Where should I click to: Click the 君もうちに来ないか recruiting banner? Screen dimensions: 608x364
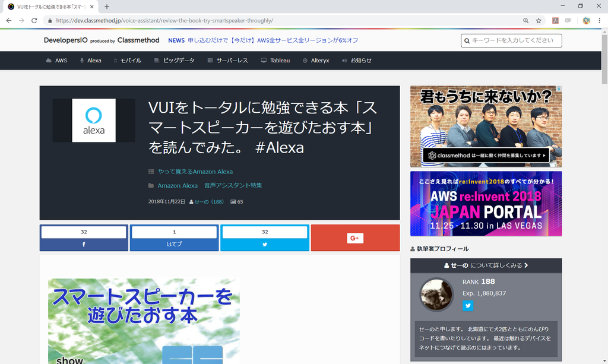coord(486,126)
